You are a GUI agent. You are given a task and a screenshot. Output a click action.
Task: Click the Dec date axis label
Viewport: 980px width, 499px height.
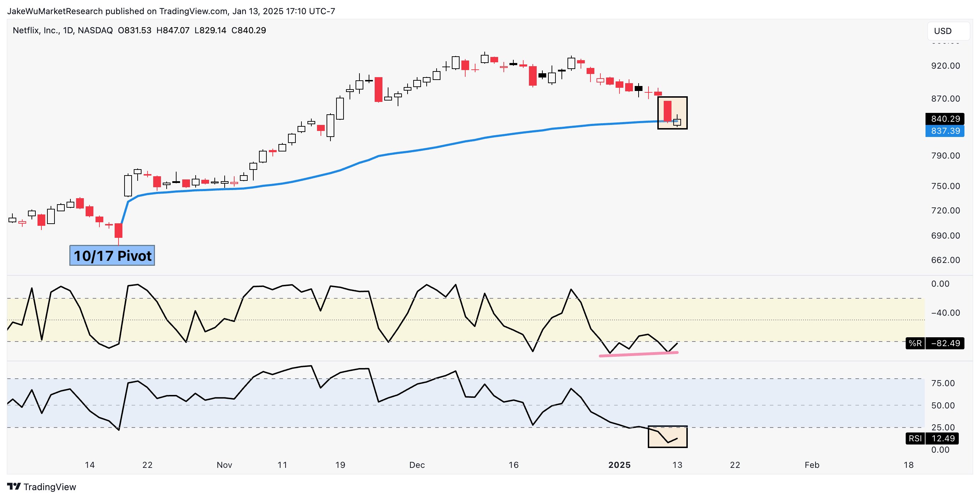[x=417, y=465]
